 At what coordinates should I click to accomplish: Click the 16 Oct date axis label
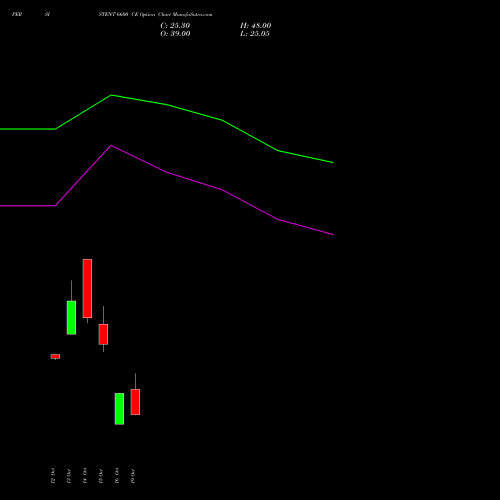click(117, 476)
